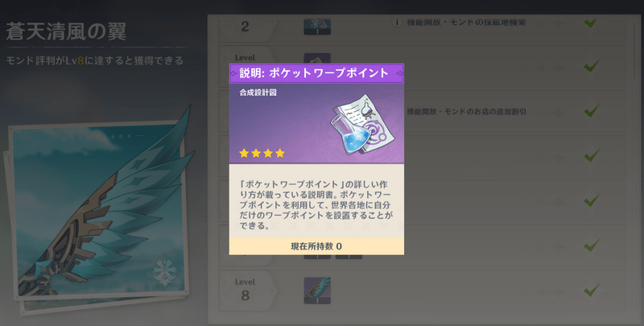
Task: Click the four-star rarity rating
Action: (x=262, y=153)
